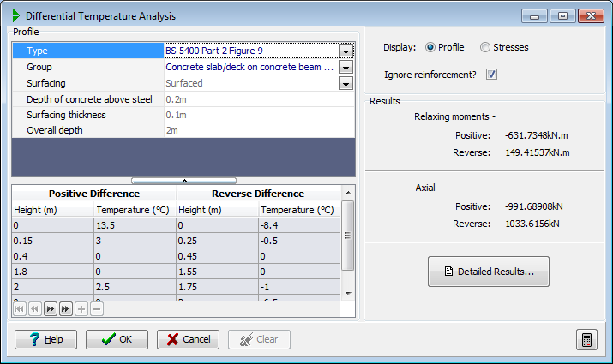
Task: Go to previous page in table navigator
Action: [35, 309]
